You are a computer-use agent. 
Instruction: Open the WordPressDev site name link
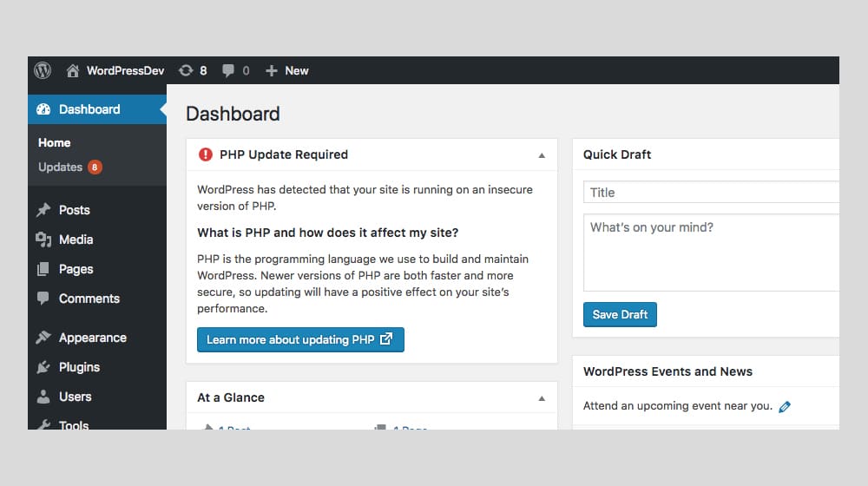coord(125,70)
